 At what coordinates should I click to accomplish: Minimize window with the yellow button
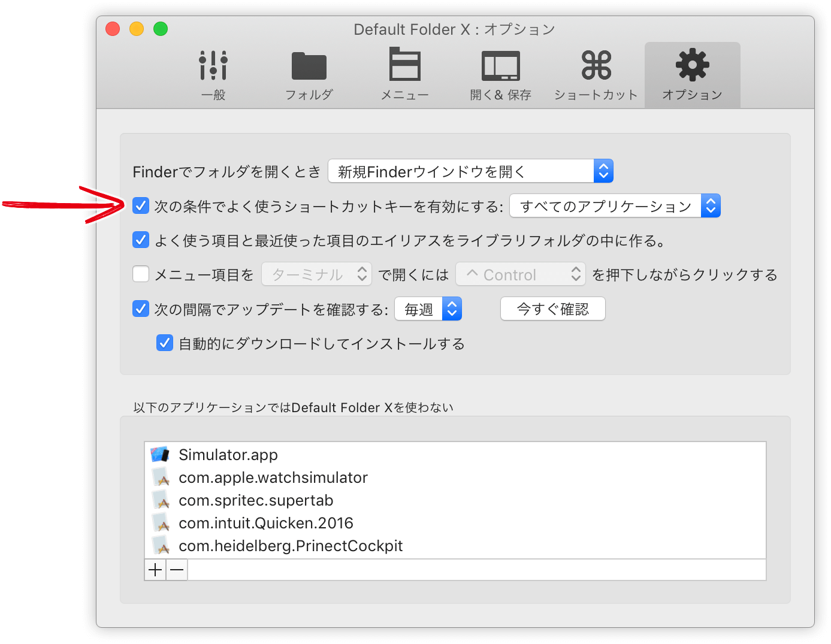coord(137,29)
